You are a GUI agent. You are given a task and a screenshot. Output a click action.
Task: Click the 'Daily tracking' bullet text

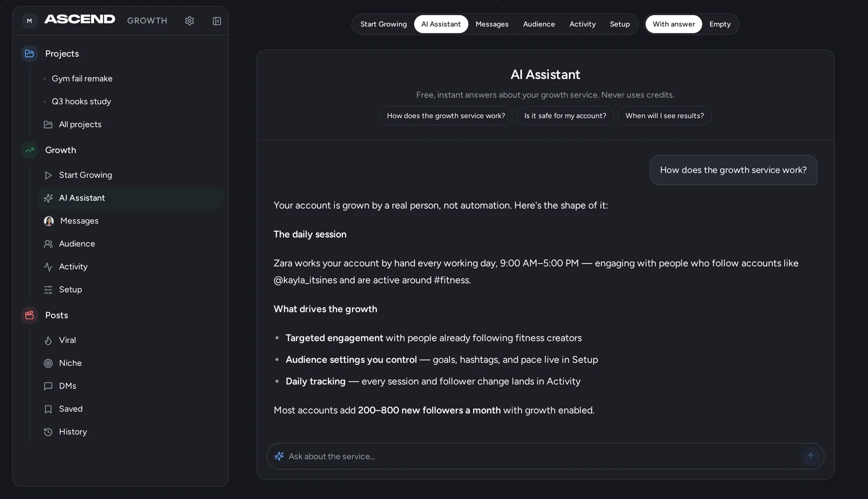pos(315,381)
